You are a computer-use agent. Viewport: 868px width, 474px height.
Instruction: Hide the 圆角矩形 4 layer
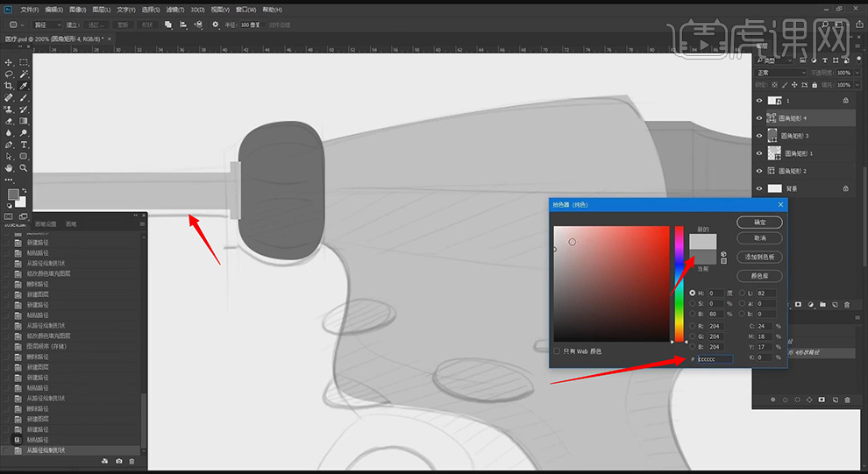click(x=759, y=117)
